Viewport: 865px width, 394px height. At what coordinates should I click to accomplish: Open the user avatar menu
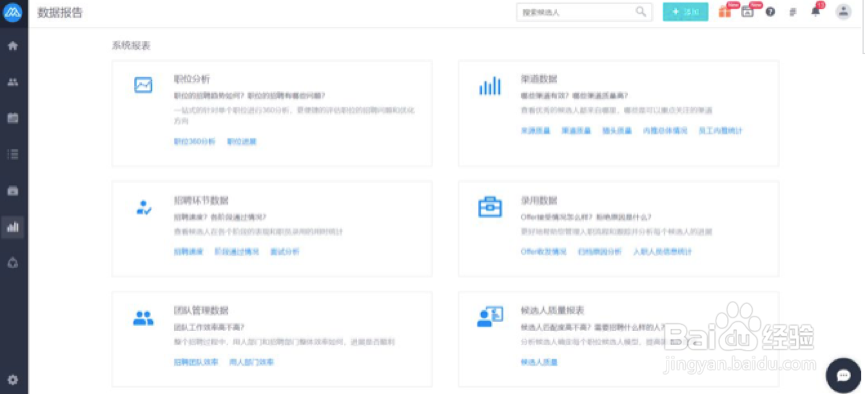(x=843, y=12)
